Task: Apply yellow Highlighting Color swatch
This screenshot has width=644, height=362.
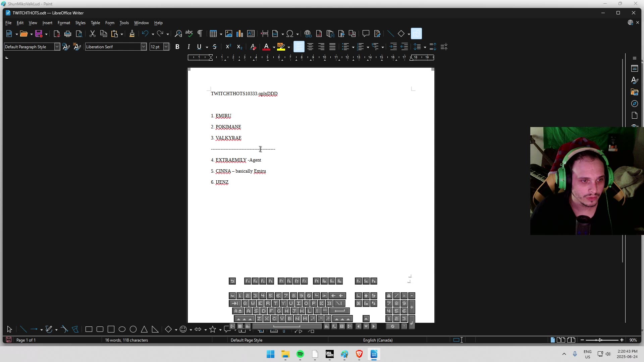Action: click(281, 47)
